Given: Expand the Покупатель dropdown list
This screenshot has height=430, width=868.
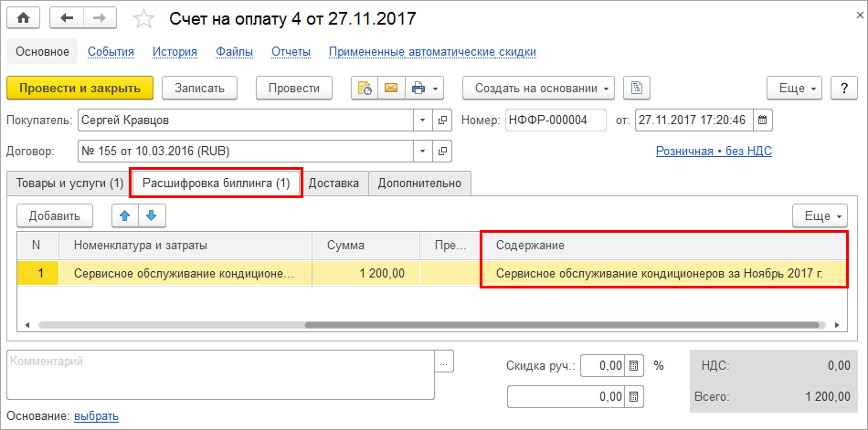Looking at the screenshot, I should (x=423, y=120).
